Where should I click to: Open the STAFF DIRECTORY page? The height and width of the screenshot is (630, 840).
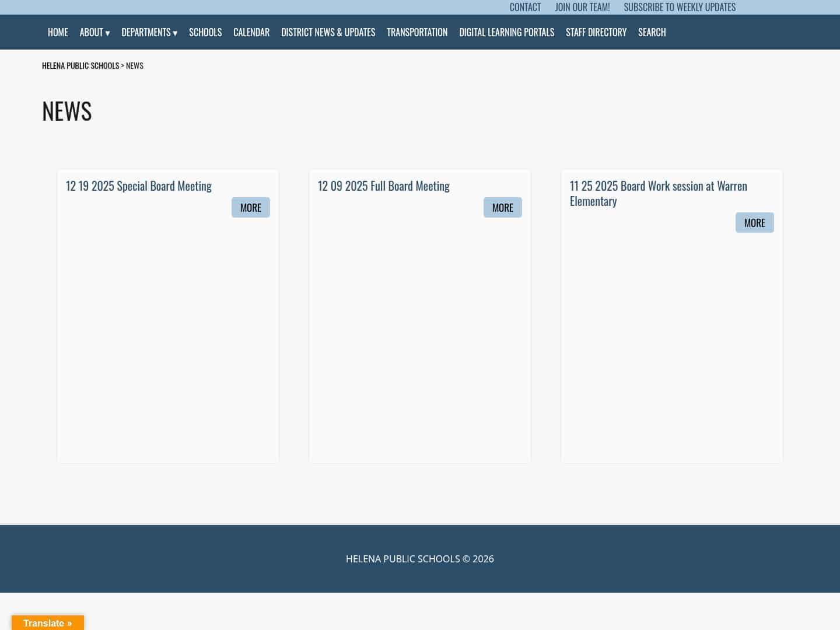point(596,32)
